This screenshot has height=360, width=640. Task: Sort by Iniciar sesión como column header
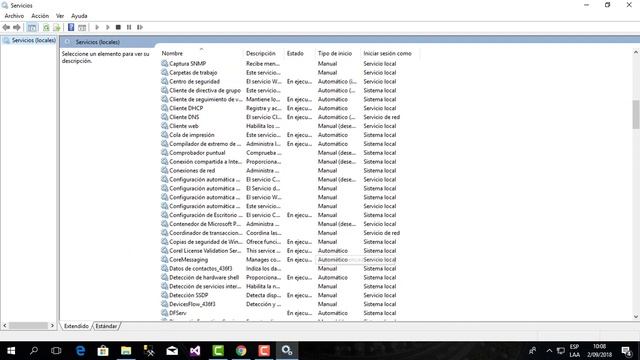(387, 53)
